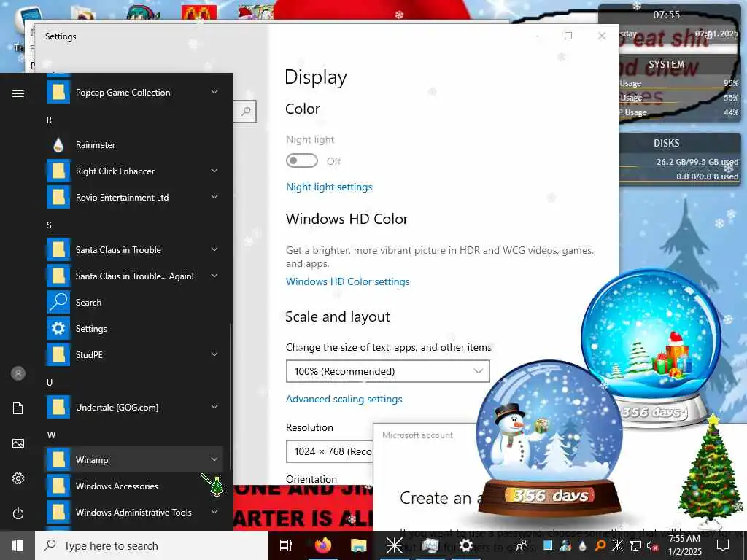This screenshot has height=560, width=747.
Task: Click the snowflake app taskbar icon
Action: 395,545
